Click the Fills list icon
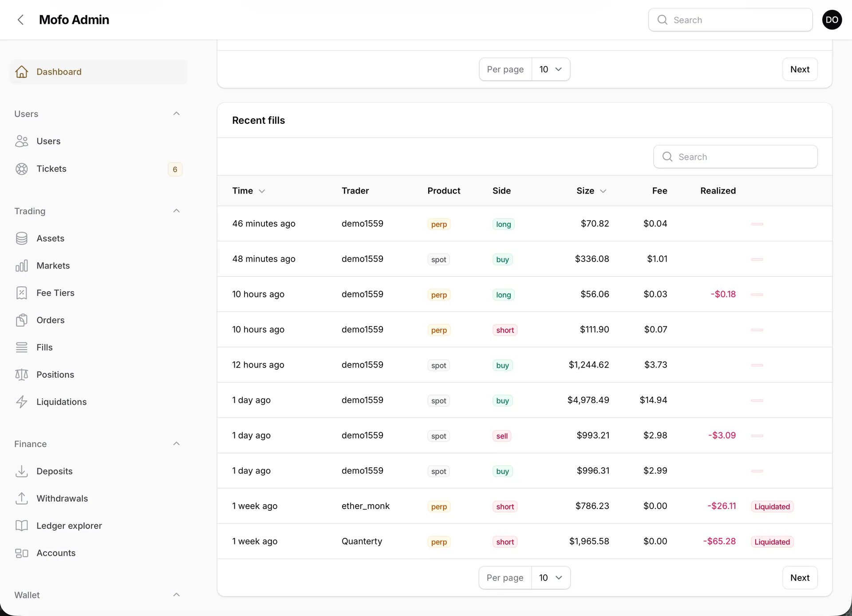Screen dimensions: 852x616 [x=22, y=347]
